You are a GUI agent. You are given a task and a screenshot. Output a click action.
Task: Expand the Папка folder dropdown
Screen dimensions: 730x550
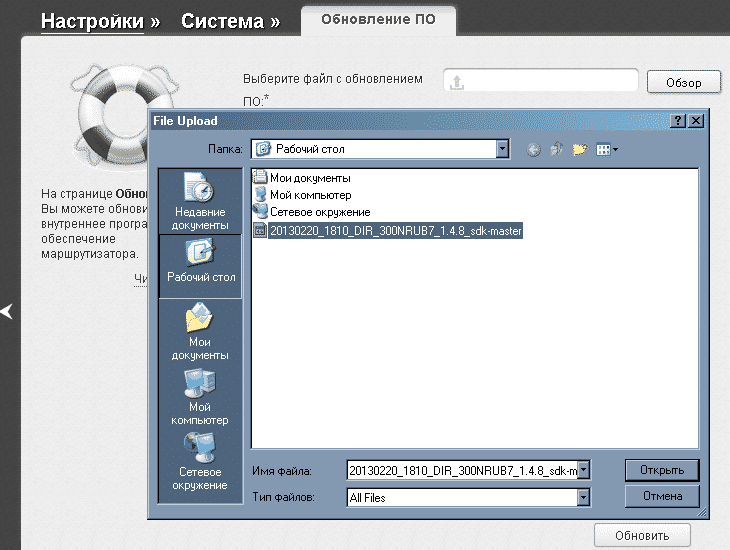502,149
